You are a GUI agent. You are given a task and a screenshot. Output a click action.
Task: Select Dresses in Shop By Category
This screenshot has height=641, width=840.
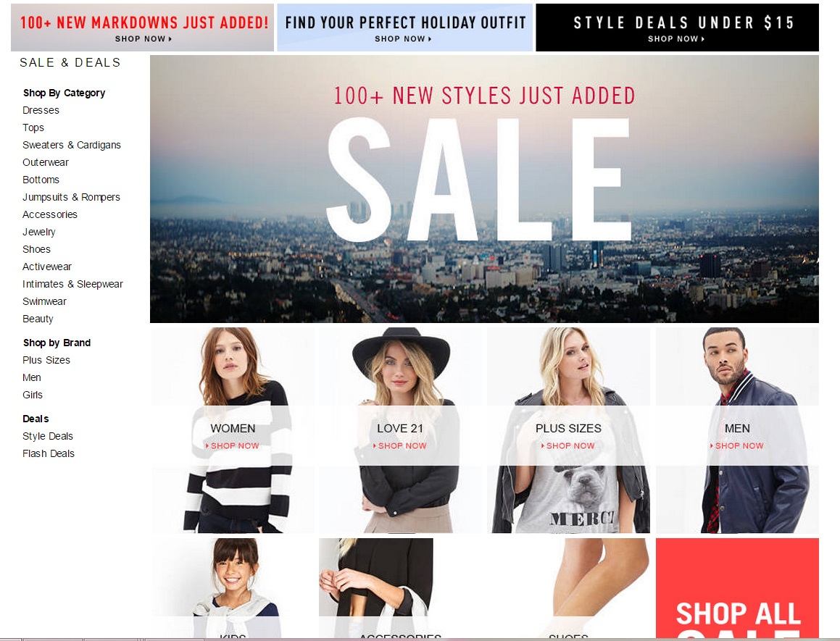(x=41, y=110)
